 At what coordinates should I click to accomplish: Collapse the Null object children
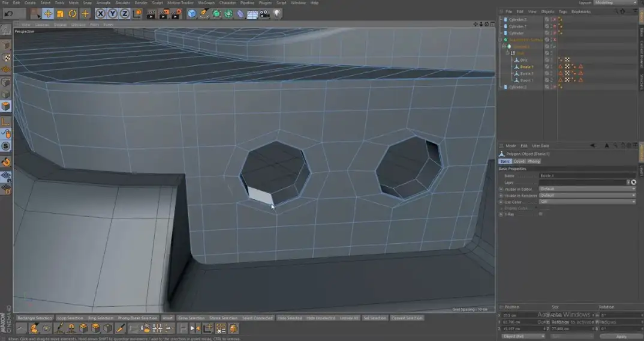[508, 53]
